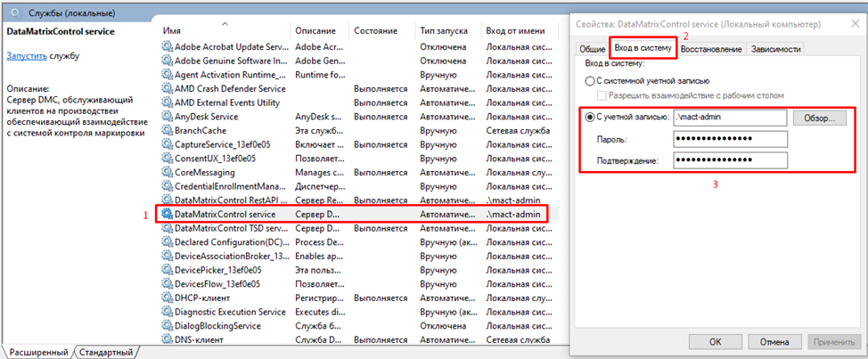Click the DialogBlockingService gear icon

click(168, 326)
